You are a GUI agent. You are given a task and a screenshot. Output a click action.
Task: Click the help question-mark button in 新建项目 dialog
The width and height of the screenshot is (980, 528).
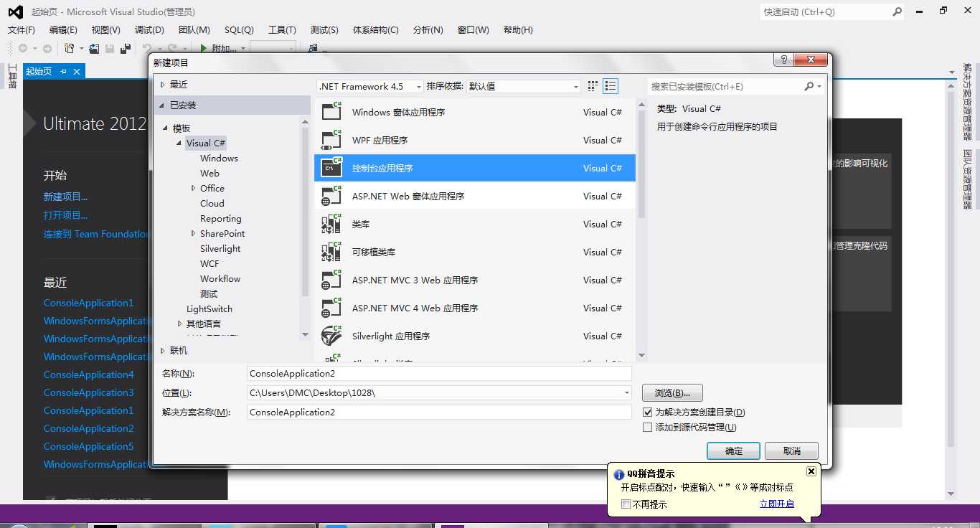click(783, 60)
